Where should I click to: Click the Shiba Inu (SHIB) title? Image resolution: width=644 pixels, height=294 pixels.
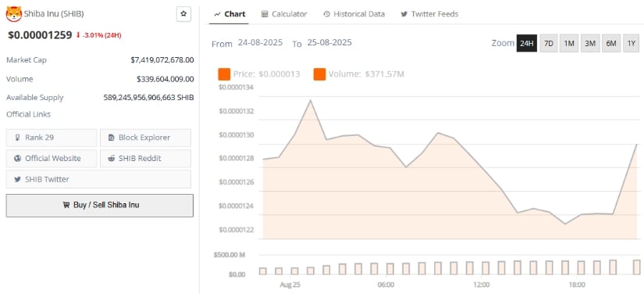pyautogui.click(x=54, y=14)
